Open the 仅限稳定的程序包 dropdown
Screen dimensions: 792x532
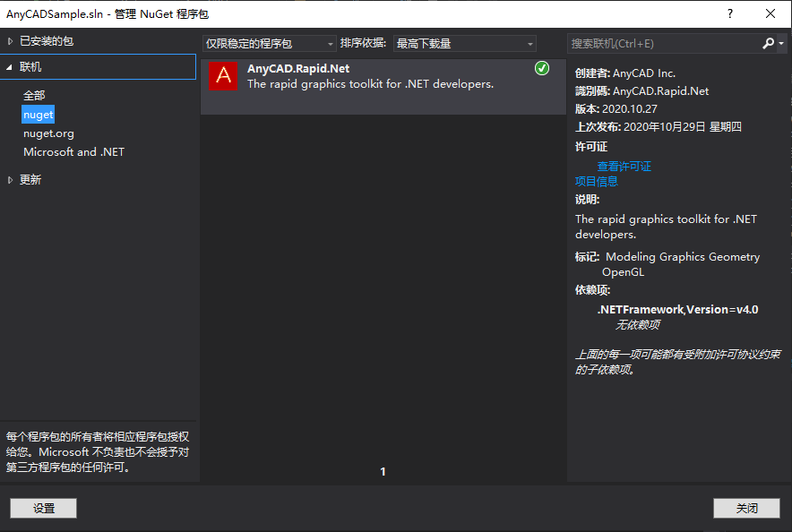click(269, 44)
